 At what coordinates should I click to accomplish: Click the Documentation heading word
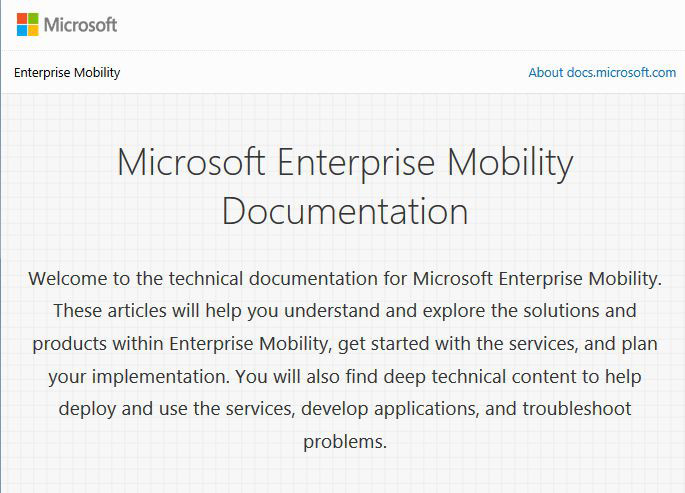click(x=345, y=211)
